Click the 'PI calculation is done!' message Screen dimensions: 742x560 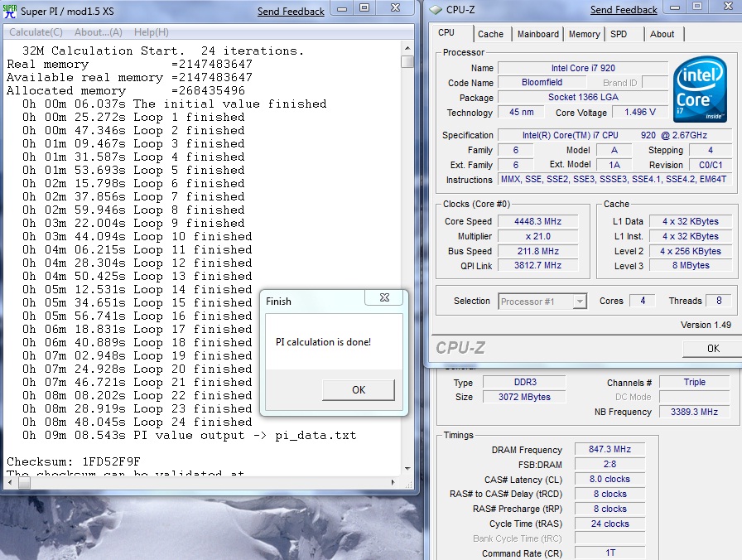pyautogui.click(x=323, y=342)
